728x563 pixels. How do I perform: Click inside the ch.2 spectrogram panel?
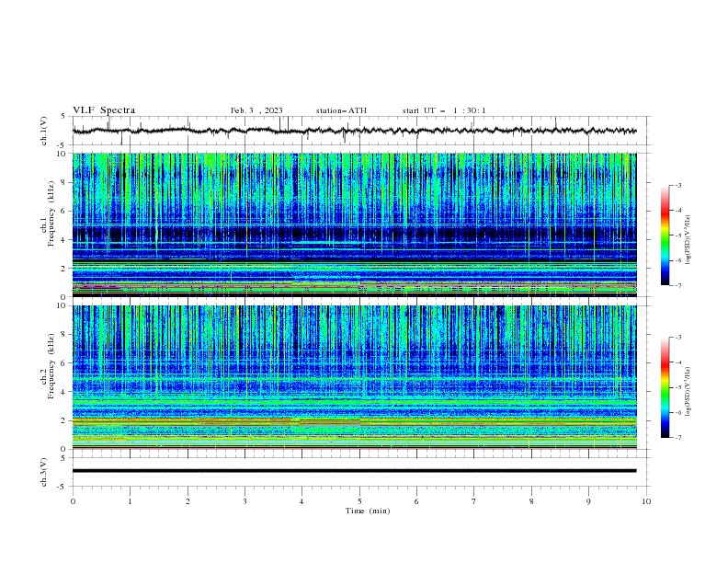tap(355, 377)
